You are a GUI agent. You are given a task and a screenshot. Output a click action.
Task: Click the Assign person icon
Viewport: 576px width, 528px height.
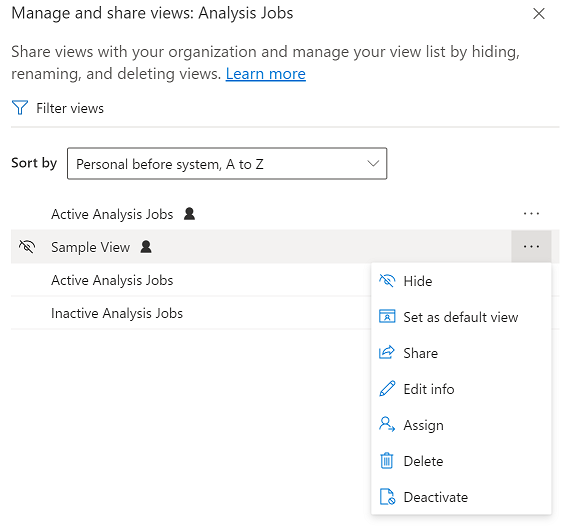point(387,424)
